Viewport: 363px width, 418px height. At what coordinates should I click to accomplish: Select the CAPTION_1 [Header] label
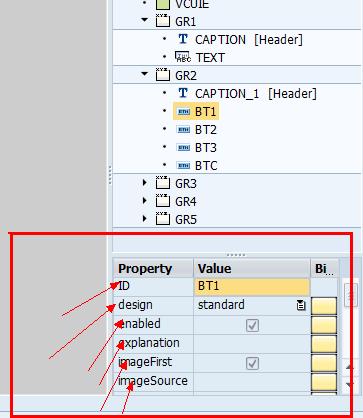(256, 94)
